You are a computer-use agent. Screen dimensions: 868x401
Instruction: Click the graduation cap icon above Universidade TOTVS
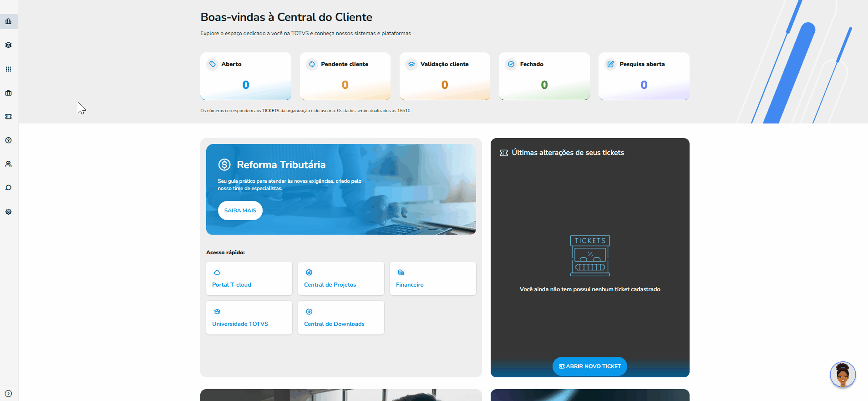point(217,312)
